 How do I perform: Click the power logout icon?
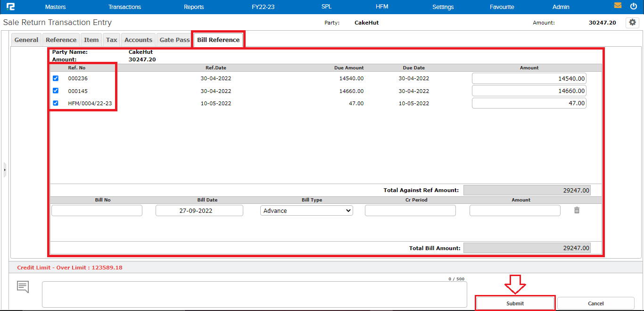(633, 6)
